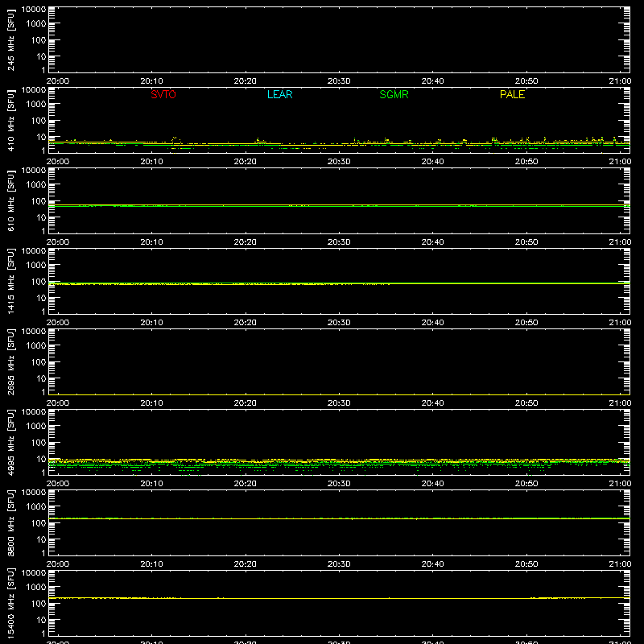Click the 100 y-axis label of 610 MHz panel
644x644 pixels.
click(39, 201)
